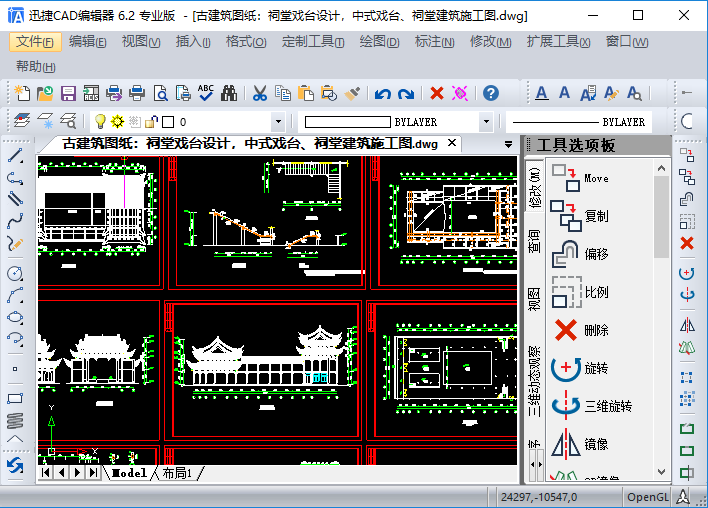Switch to the Model tab
This screenshot has height=508, width=708.
click(x=129, y=473)
